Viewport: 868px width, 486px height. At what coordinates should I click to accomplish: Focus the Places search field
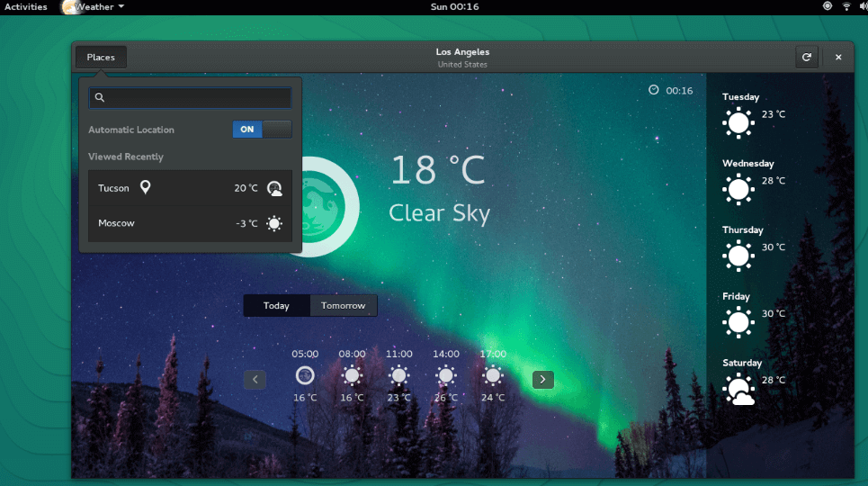point(190,97)
